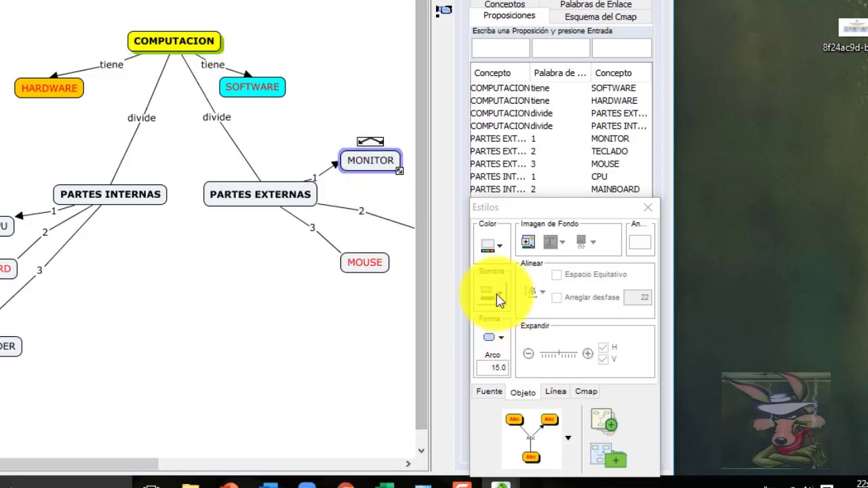Click the An... field in Estilos
Viewport: 868px width, 488px height.
point(640,243)
